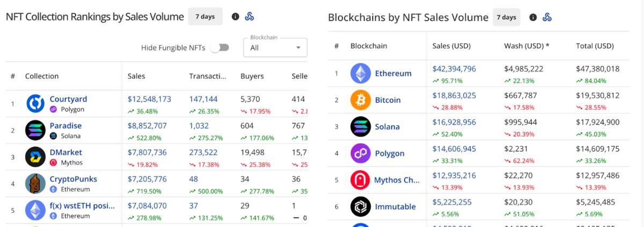Open the Blockchain filter dropdown
Viewport: 644px width, 227px height.
click(275, 48)
